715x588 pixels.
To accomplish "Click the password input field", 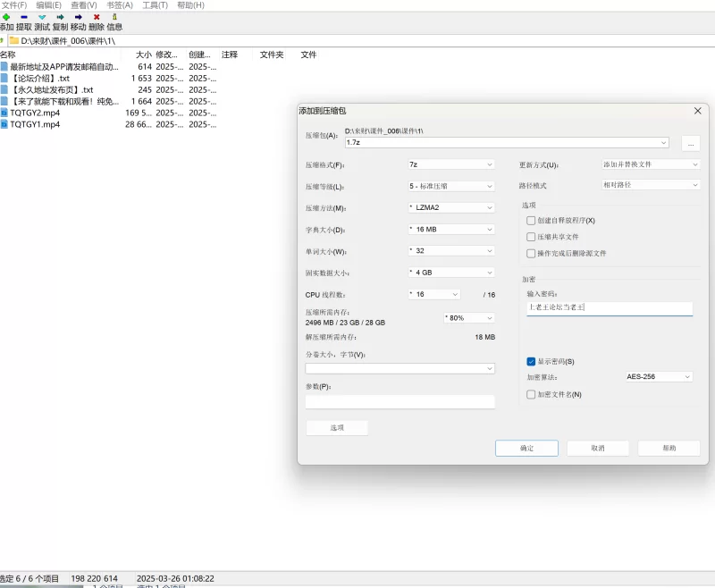I will (x=610, y=307).
